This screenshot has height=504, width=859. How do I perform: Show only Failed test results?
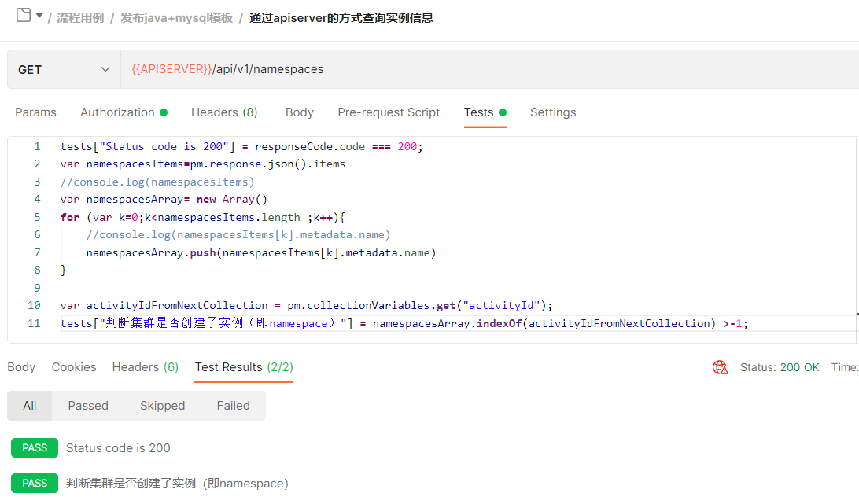[x=233, y=406]
